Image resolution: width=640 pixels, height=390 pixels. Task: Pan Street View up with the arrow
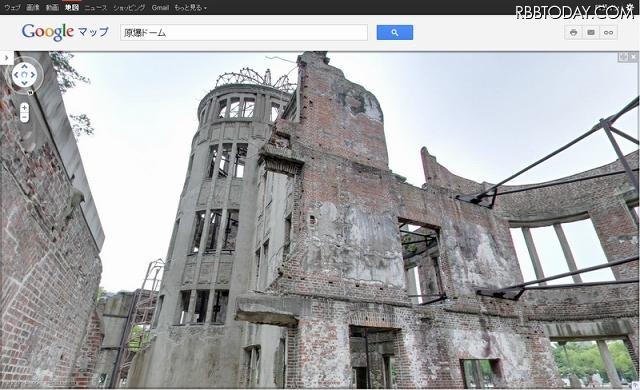click(x=24, y=66)
